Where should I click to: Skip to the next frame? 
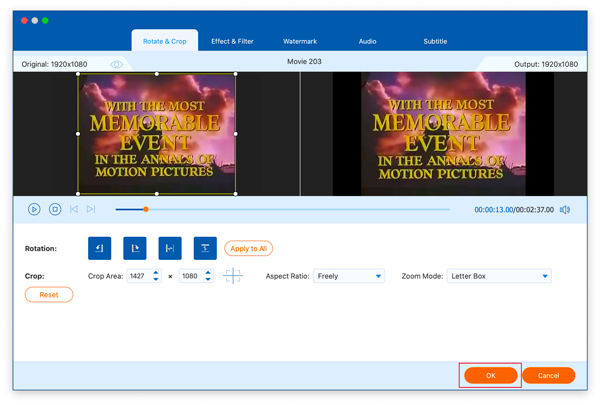pos(91,209)
